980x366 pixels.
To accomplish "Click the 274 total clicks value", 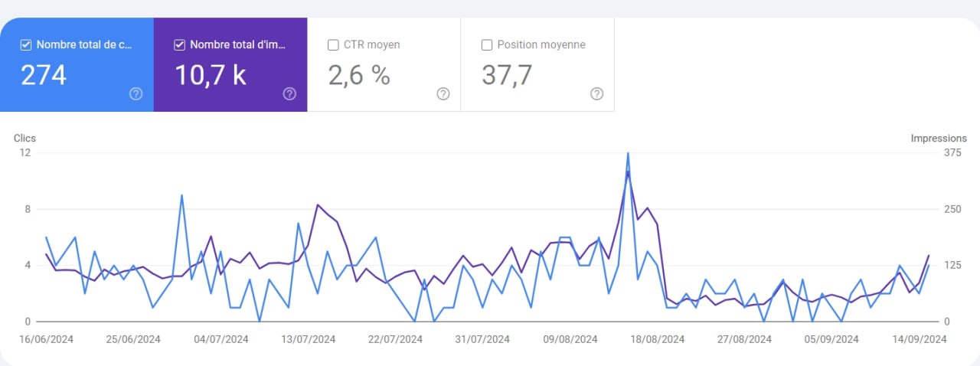I will [x=44, y=75].
